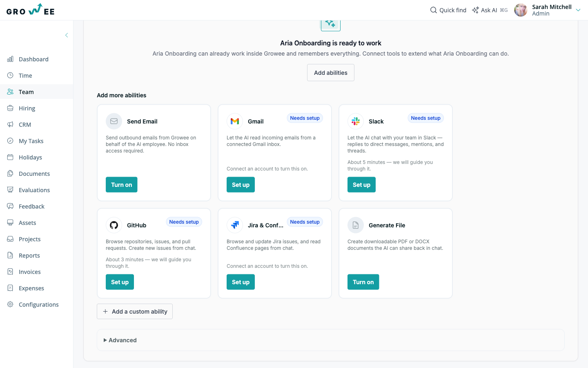Viewport: 588px width, 368px height.
Task: Click the Slack logo icon
Action: (356, 121)
